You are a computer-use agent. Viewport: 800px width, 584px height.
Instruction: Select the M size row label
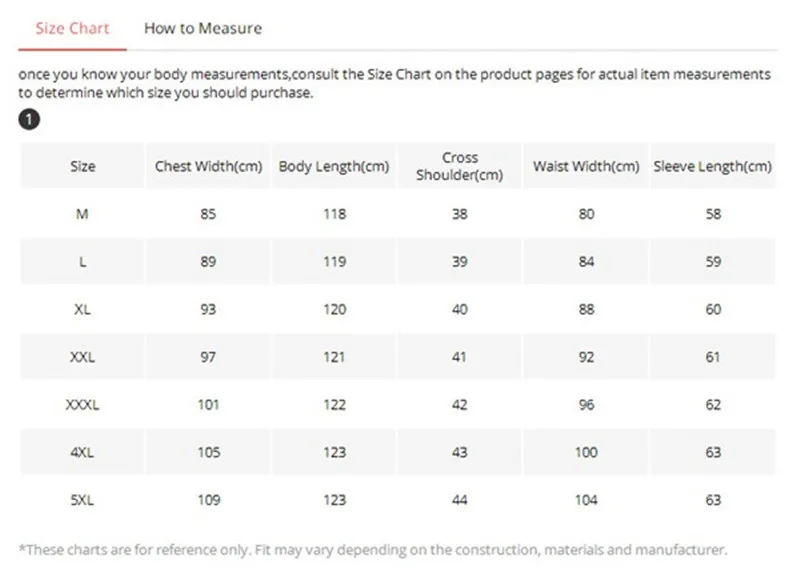(x=83, y=214)
